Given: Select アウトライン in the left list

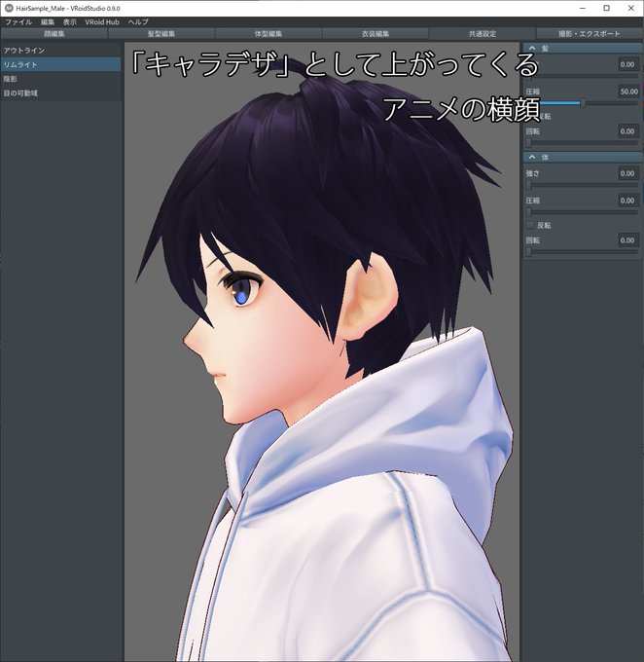Looking at the screenshot, I should [x=60, y=51].
